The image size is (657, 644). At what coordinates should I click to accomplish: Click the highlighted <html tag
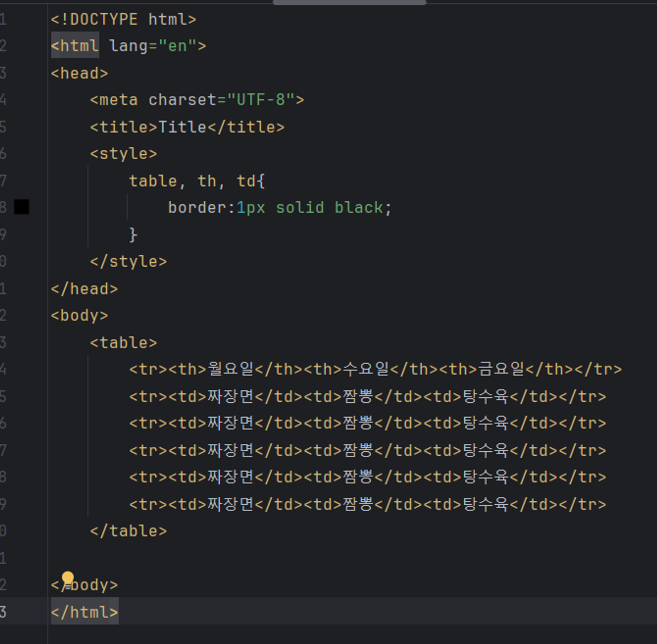tap(75, 45)
